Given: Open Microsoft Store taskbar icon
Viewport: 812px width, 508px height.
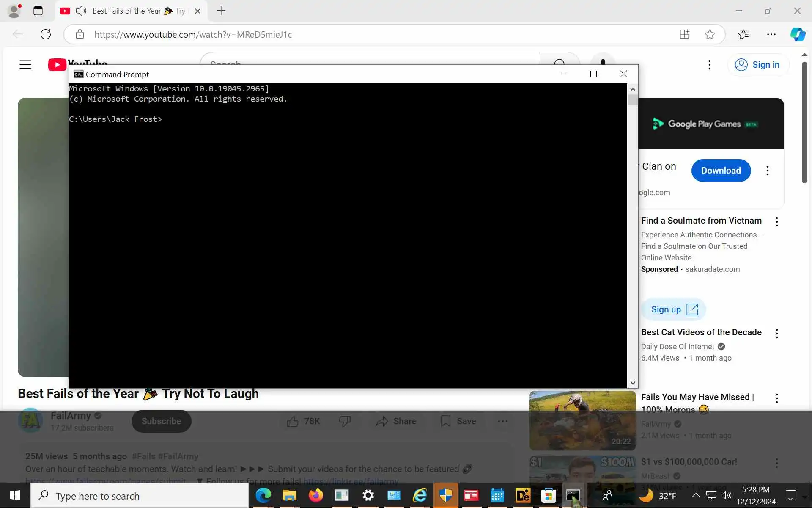Looking at the screenshot, I should (x=549, y=495).
